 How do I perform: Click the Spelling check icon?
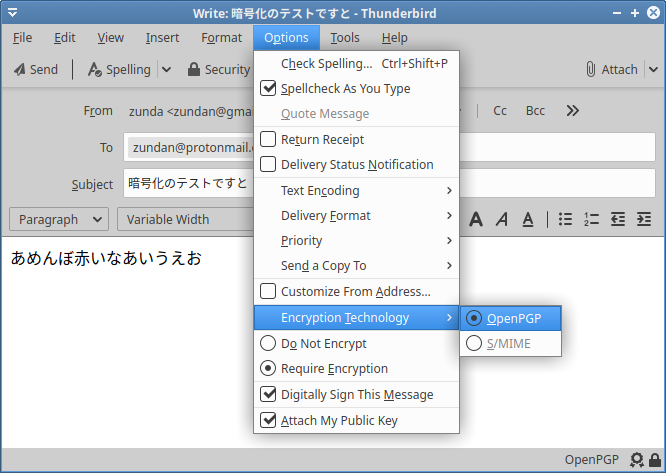94,69
